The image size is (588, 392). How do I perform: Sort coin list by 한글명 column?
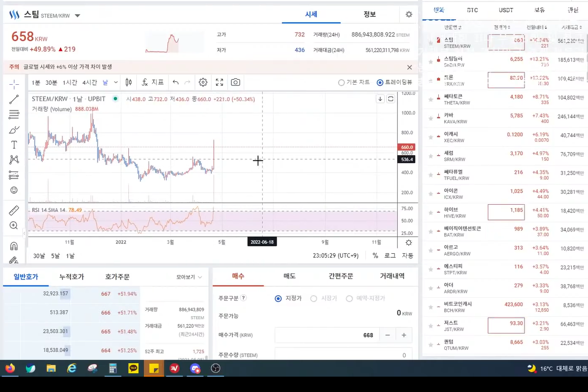pos(453,27)
